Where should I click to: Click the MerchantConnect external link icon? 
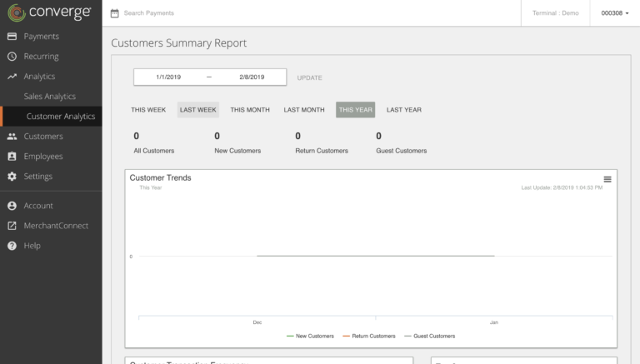(x=12, y=226)
